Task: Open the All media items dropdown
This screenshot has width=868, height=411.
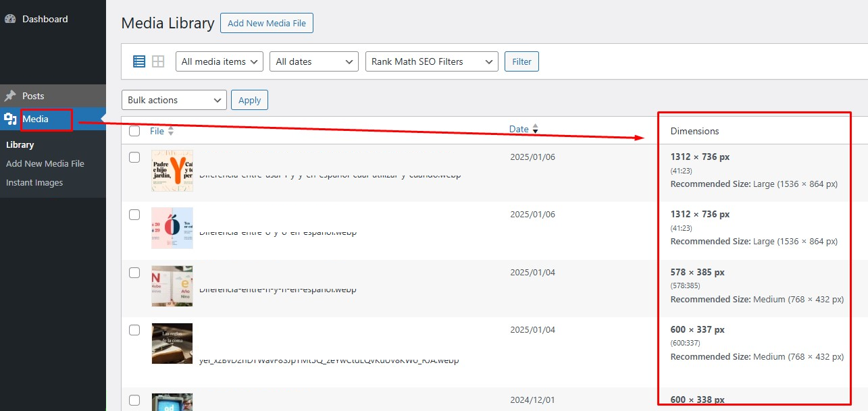Action: click(x=220, y=61)
